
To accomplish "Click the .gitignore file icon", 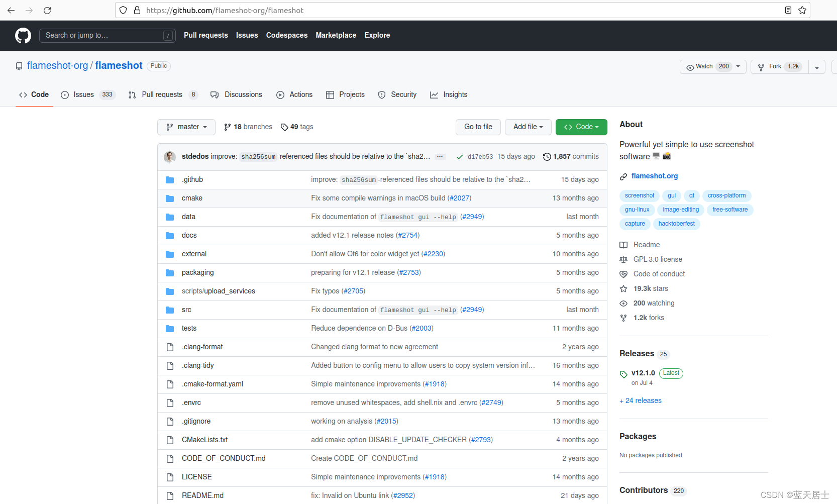I will [x=170, y=422].
